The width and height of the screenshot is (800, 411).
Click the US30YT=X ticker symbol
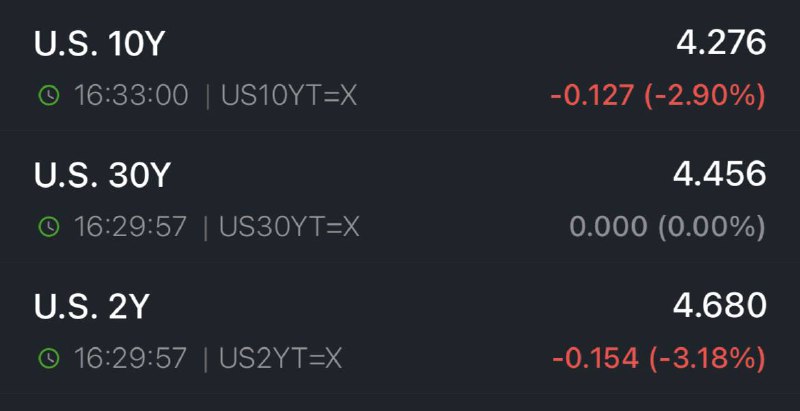[289, 227]
